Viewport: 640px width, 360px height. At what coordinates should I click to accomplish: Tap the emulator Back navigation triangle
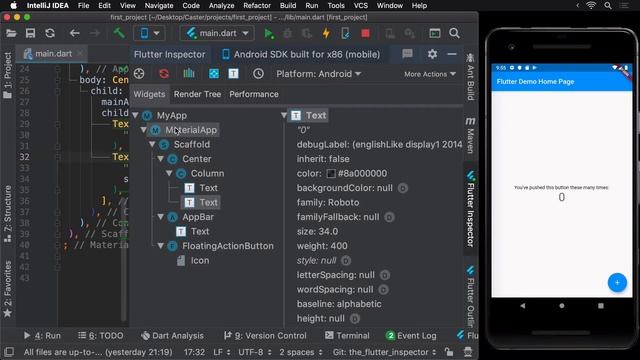(x=522, y=306)
